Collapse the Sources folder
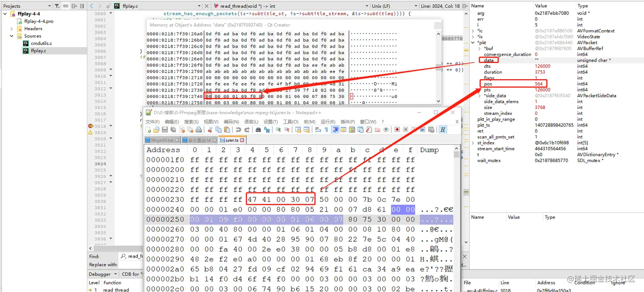 [11, 36]
